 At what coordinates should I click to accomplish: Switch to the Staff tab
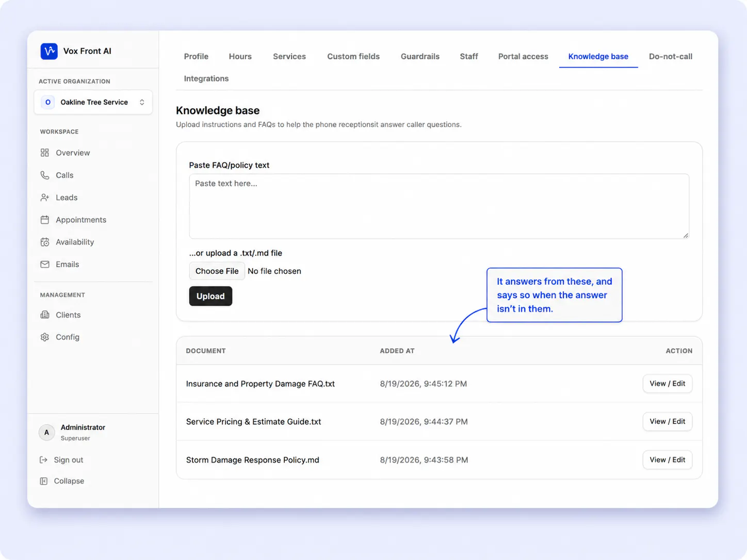tap(469, 57)
